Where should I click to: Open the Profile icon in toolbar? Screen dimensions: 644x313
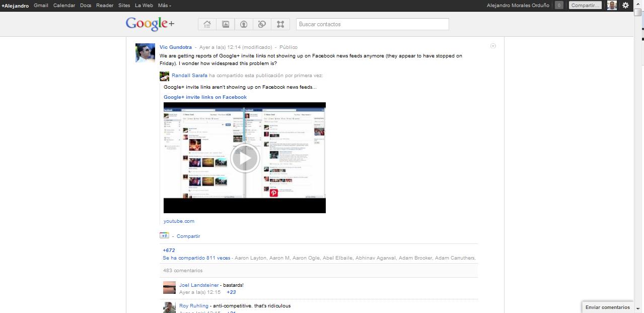point(244,24)
